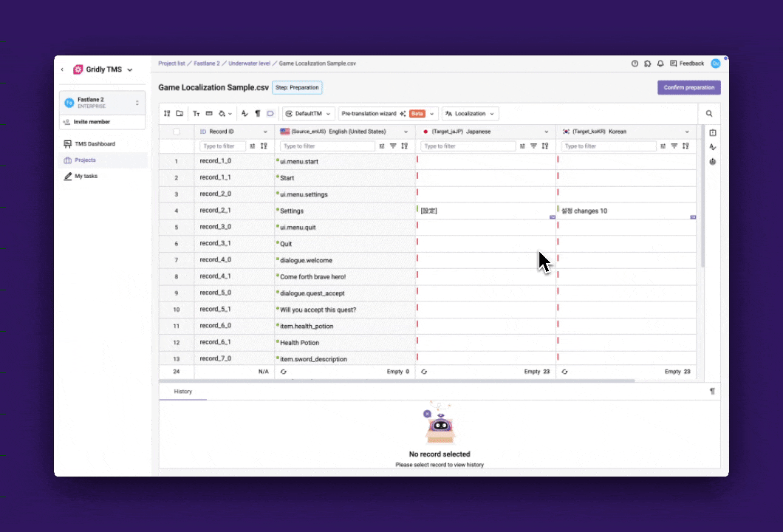The height and width of the screenshot is (532, 783).
Task: Switch to the History tab
Action: [x=182, y=392]
